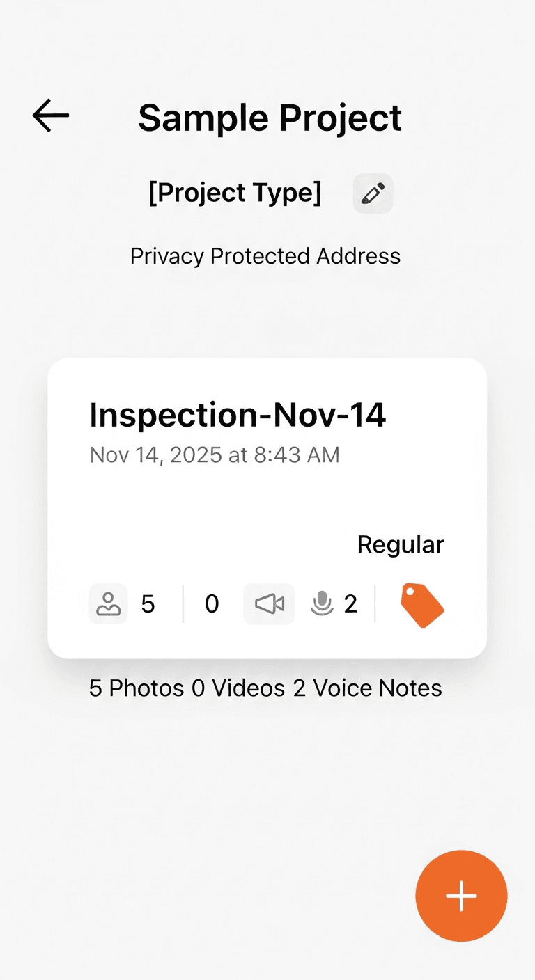Tap the Privacy Protected Address text
Image resolution: width=535 pixels, height=980 pixels.
click(x=265, y=255)
